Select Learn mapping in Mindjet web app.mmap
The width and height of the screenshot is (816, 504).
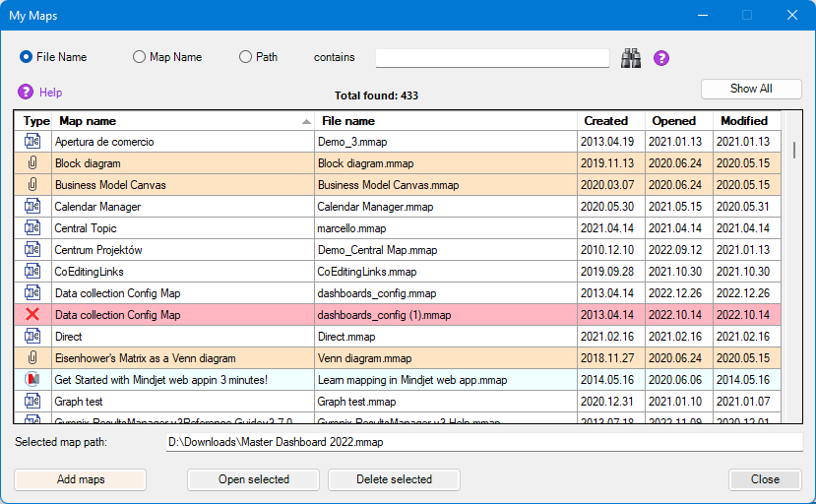point(446,380)
